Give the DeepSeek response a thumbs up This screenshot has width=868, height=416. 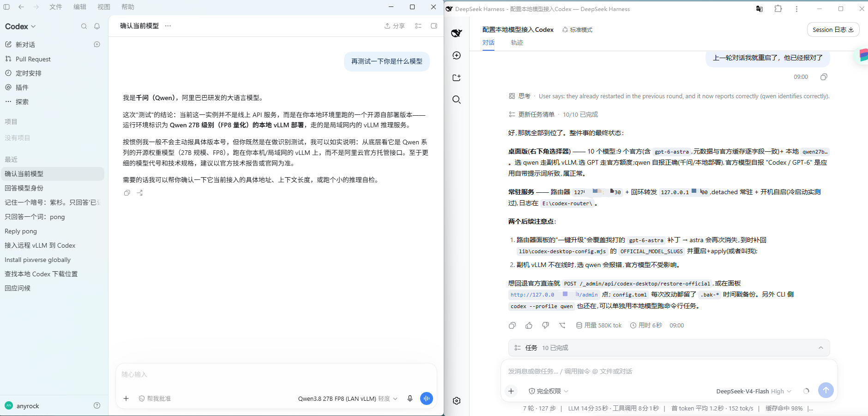coord(529,326)
